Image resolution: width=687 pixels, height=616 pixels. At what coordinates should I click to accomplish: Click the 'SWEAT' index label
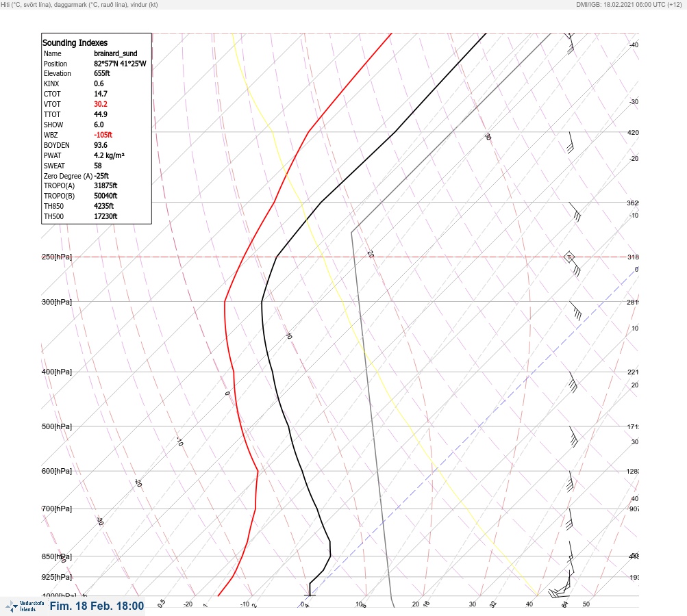point(54,166)
